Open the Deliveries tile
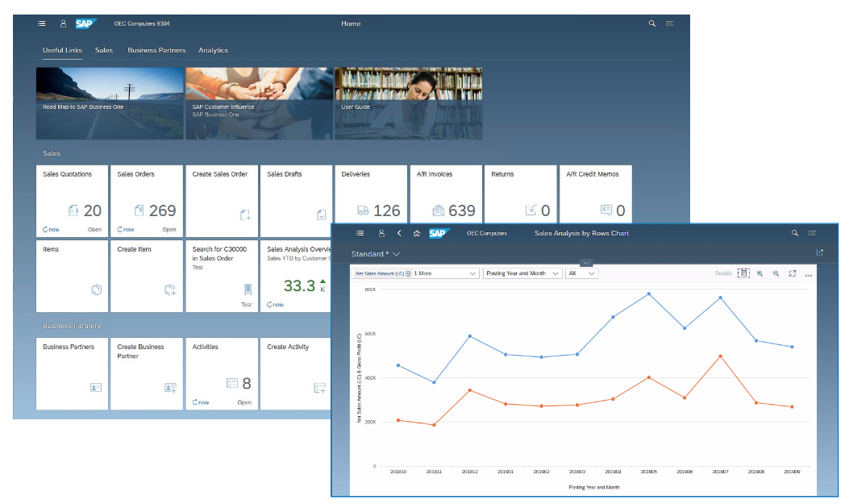The image size is (849, 504). pos(371,194)
